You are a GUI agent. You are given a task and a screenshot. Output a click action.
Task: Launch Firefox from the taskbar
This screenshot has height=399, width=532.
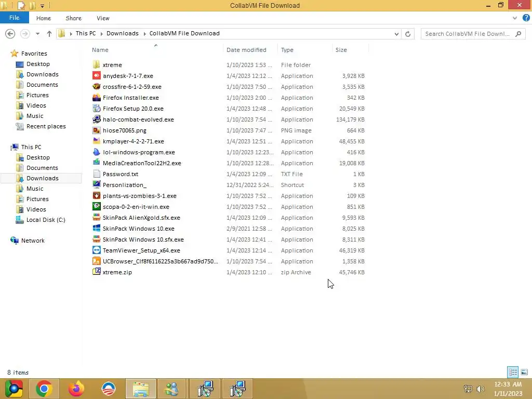pos(76,389)
